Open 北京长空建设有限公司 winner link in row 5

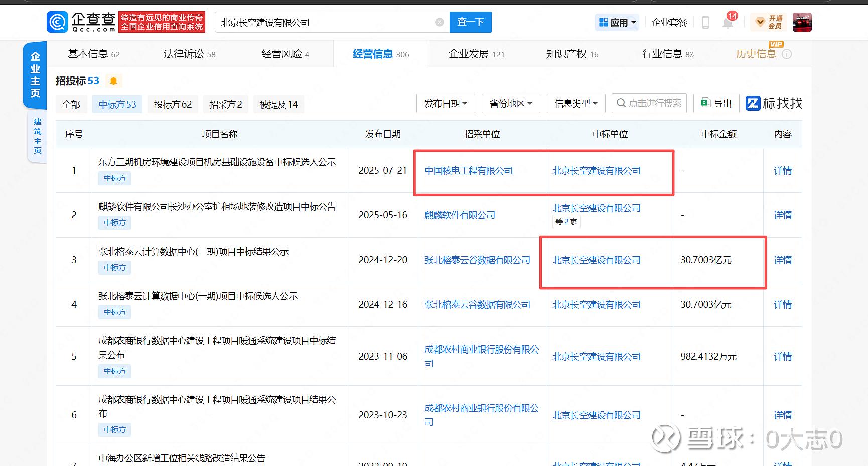[597, 357]
